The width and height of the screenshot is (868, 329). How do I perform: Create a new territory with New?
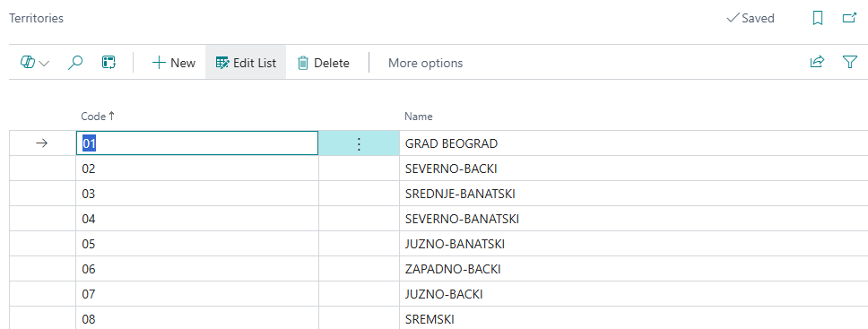click(173, 63)
